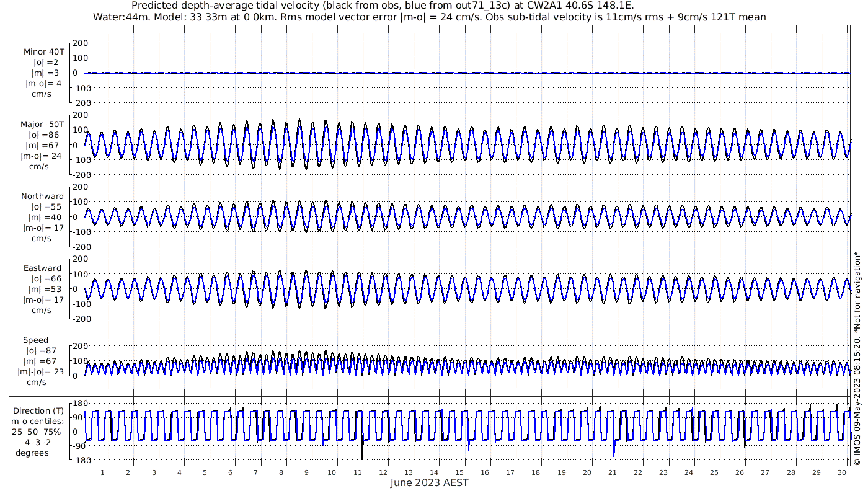Click the day 5 tick label on x-axis
This screenshot has width=868, height=496.
tap(205, 472)
